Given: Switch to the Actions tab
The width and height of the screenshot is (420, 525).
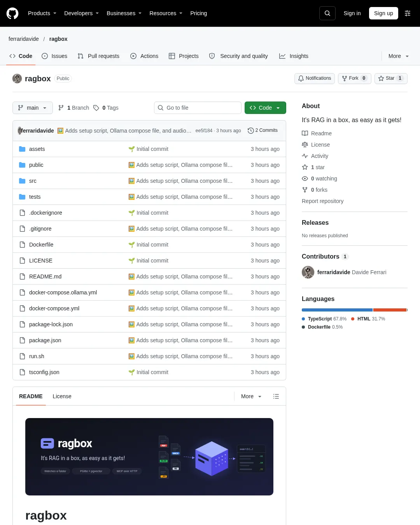Looking at the screenshot, I should tap(144, 56).
